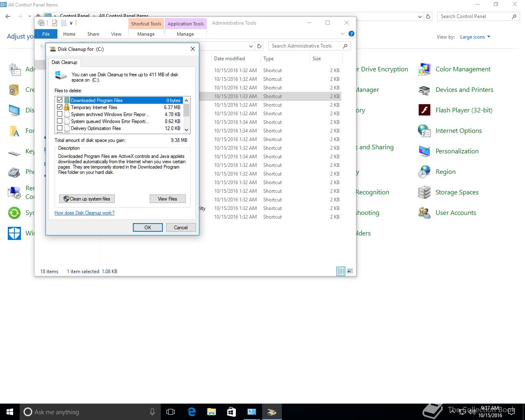Uncheck Temporary Internet Files checkbox
The height and width of the screenshot is (420, 525).
coord(60,107)
